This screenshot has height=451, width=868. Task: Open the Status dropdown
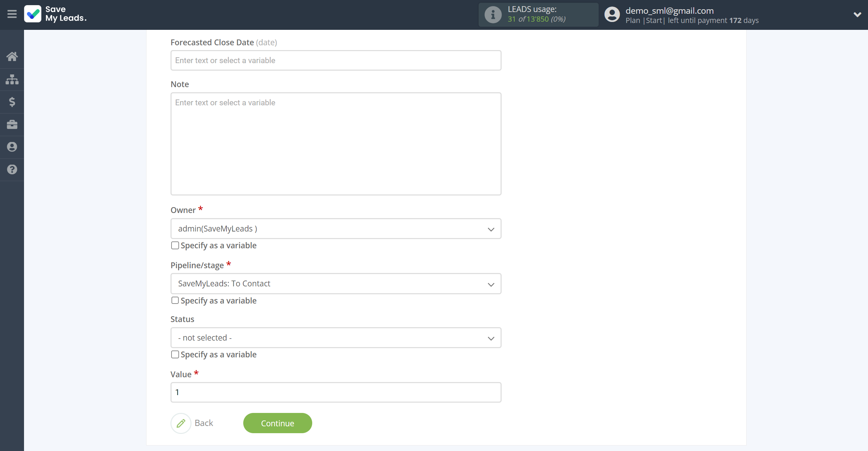(336, 338)
